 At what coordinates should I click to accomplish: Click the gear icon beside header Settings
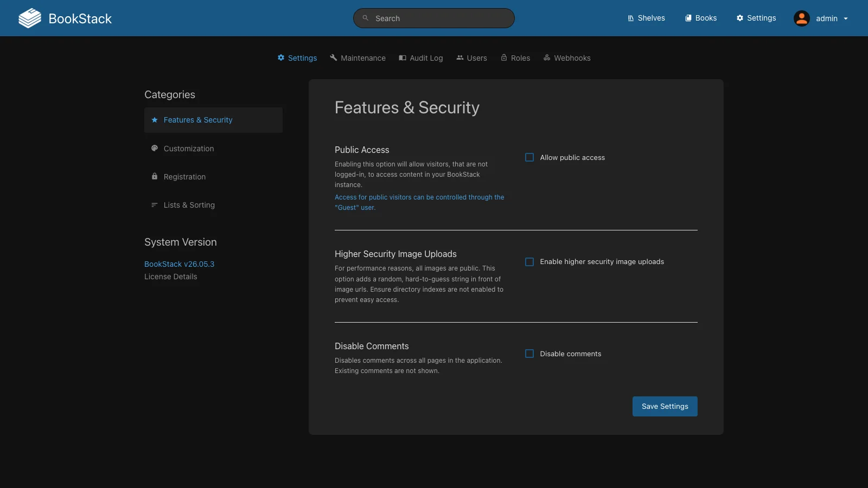point(740,18)
